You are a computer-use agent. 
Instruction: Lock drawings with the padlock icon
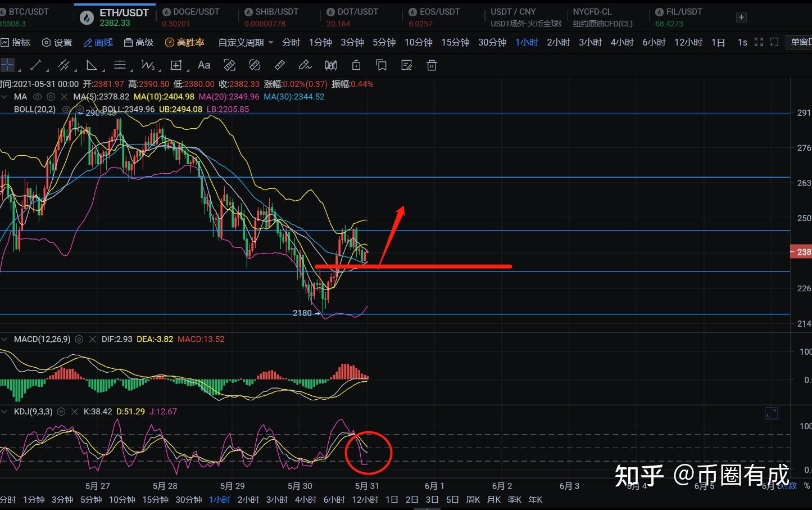pyautogui.click(x=356, y=65)
